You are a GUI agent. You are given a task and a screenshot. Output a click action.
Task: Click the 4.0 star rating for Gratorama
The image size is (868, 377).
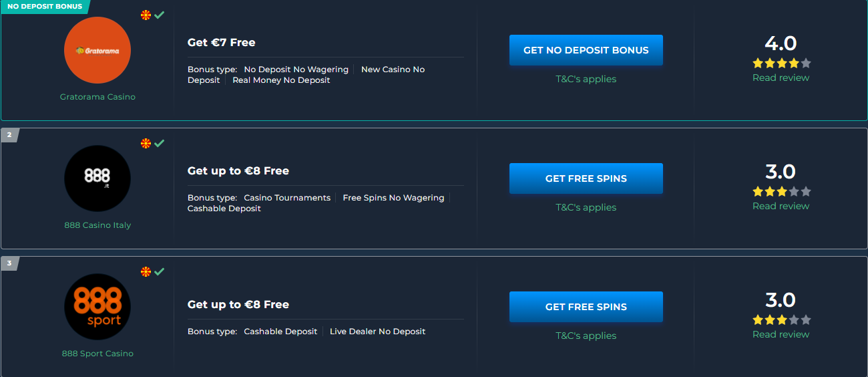[x=781, y=64]
